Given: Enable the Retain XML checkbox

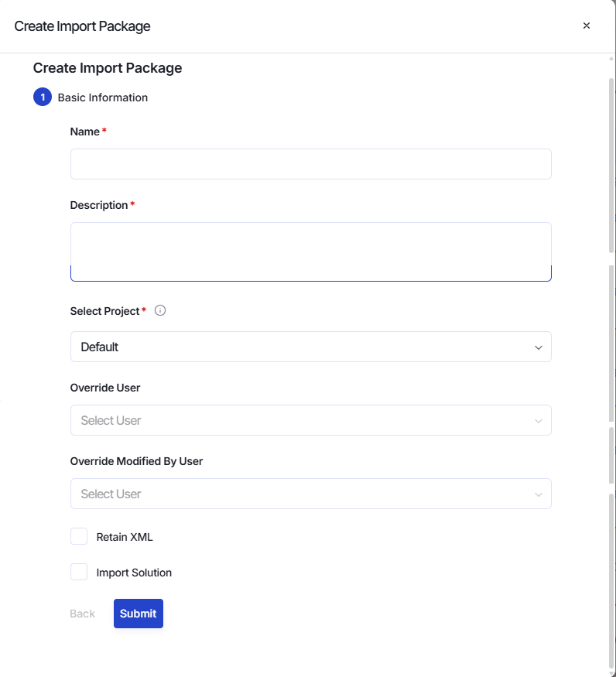Looking at the screenshot, I should (x=79, y=536).
